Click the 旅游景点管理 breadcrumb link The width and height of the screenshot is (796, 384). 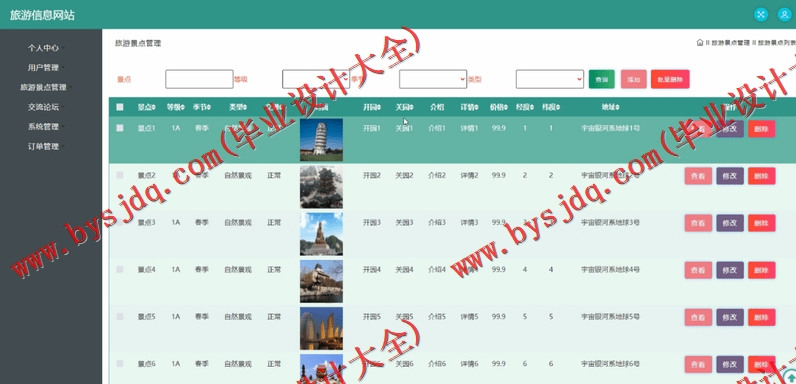(x=731, y=43)
